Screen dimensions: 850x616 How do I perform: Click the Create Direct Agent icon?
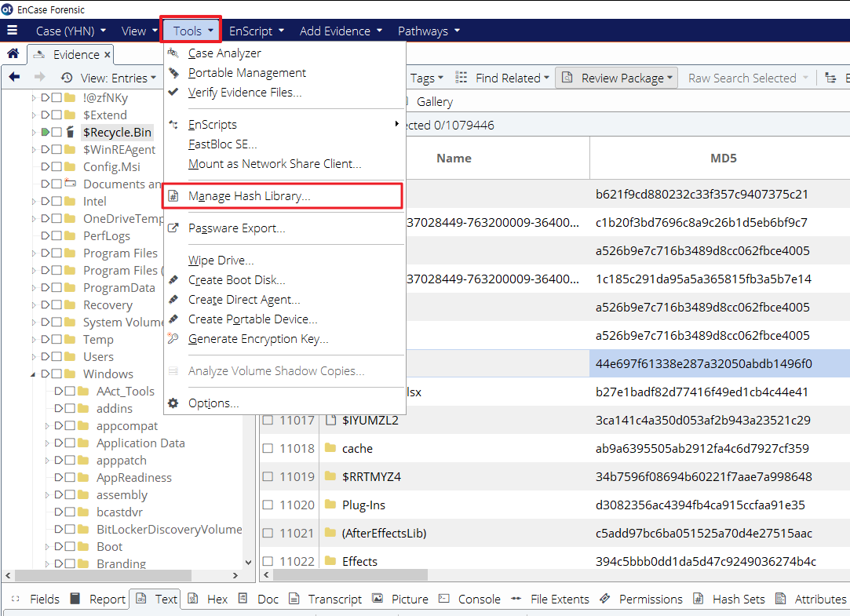pyautogui.click(x=173, y=299)
